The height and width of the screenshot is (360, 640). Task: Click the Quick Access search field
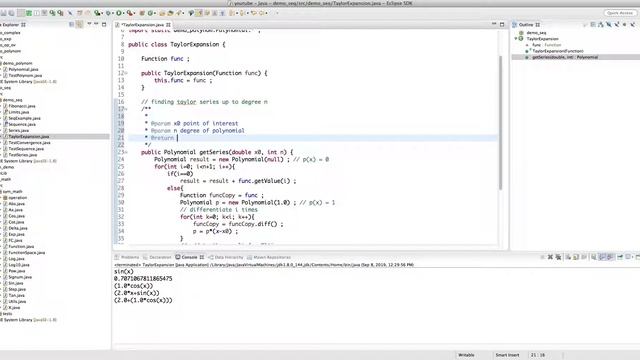620,13
